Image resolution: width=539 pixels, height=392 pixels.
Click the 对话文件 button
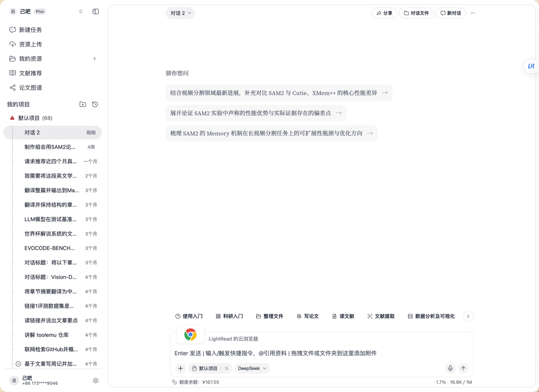tap(416, 13)
